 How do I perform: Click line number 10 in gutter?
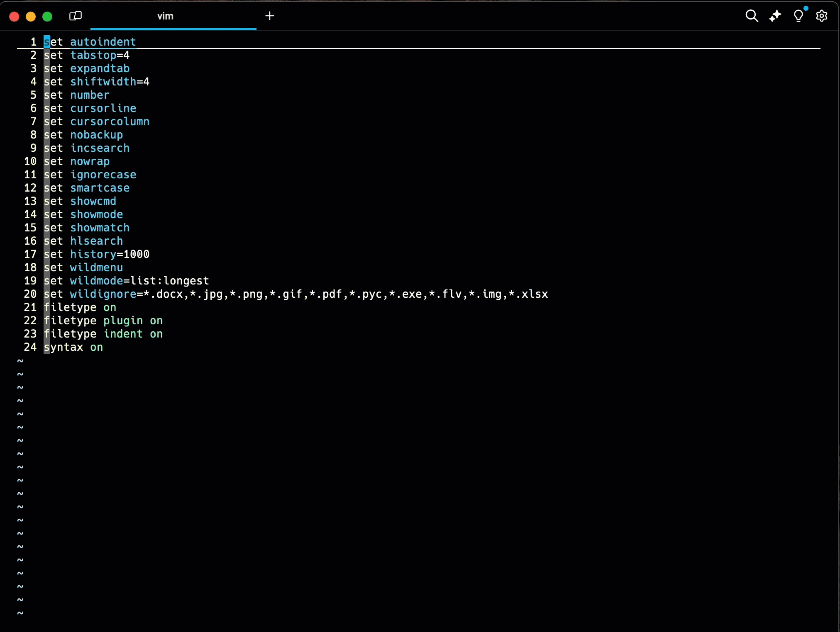click(30, 161)
